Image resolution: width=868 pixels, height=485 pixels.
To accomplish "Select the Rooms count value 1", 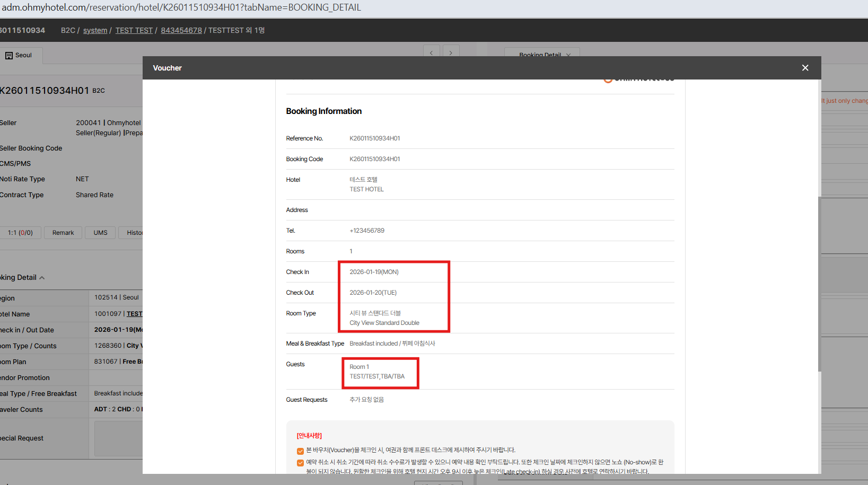I will pos(351,251).
